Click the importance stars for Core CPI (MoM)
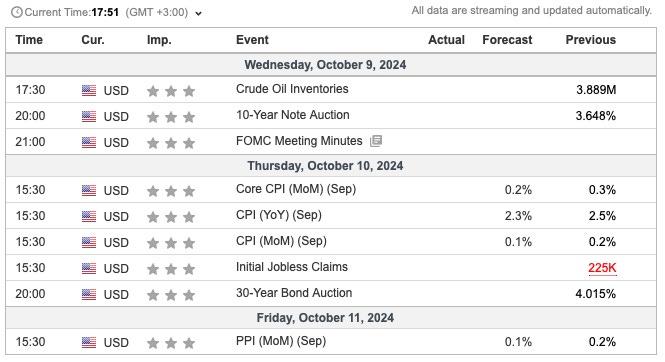 [x=171, y=191]
